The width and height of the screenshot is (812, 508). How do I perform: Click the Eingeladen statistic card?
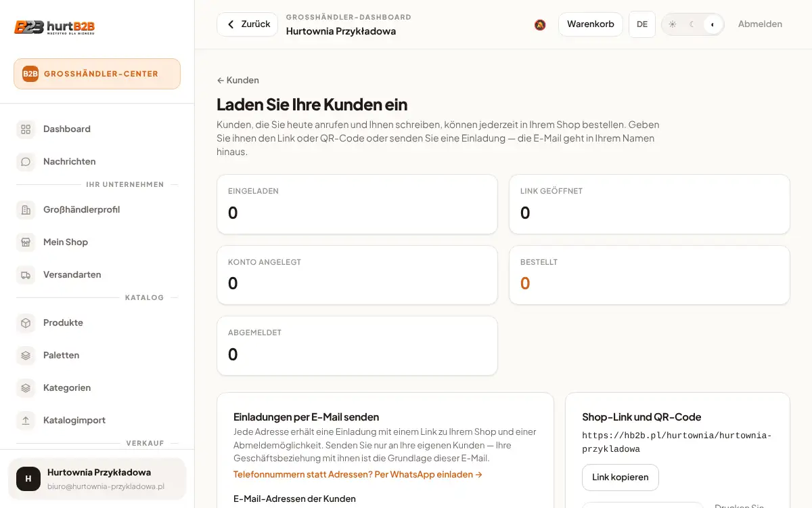click(x=357, y=205)
